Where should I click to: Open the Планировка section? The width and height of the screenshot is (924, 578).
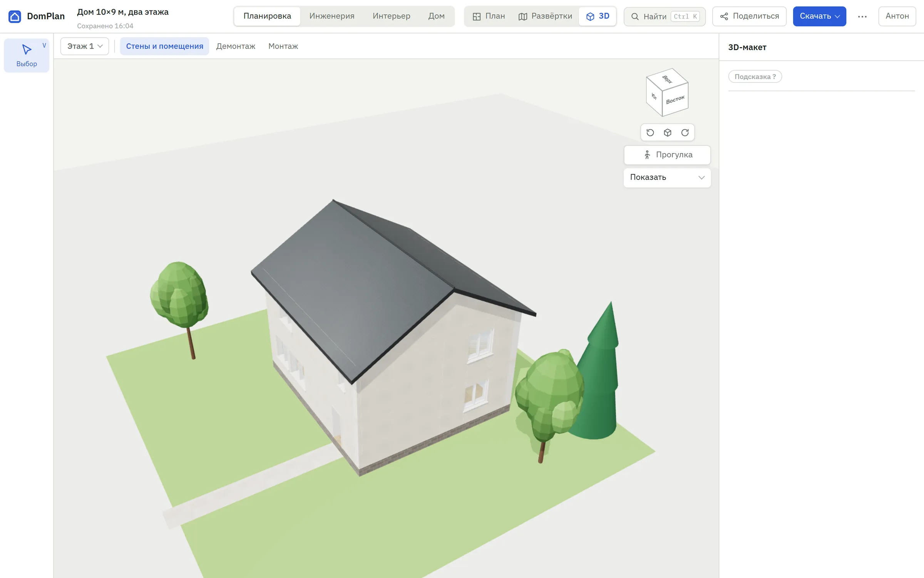coord(267,16)
